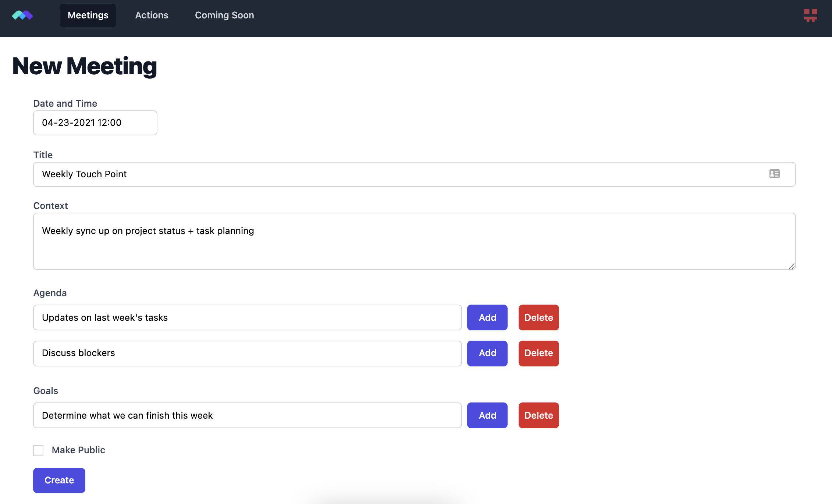Edit the Goals text input
Image resolution: width=832 pixels, height=504 pixels.
pyautogui.click(x=247, y=415)
